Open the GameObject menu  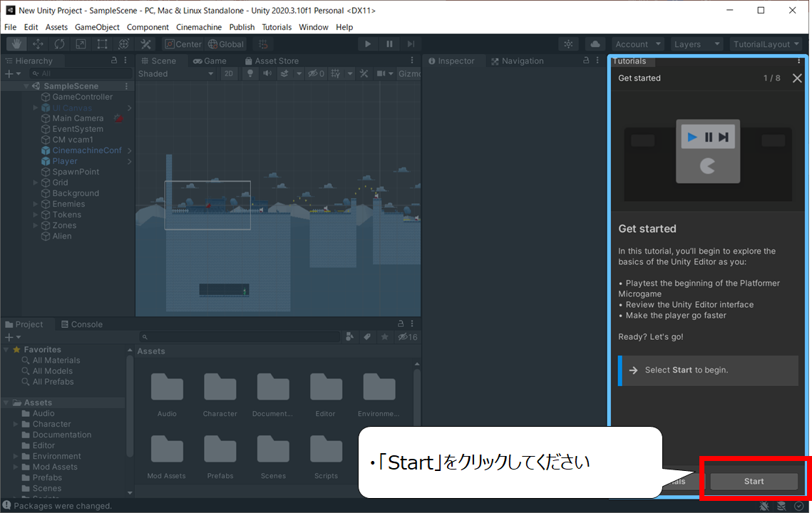97,27
